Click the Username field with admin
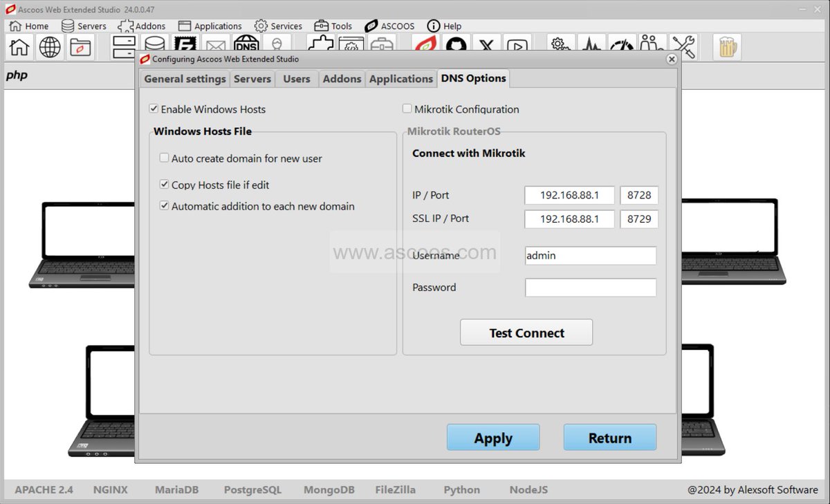This screenshot has height=504, width=830. tap(591, 256)
